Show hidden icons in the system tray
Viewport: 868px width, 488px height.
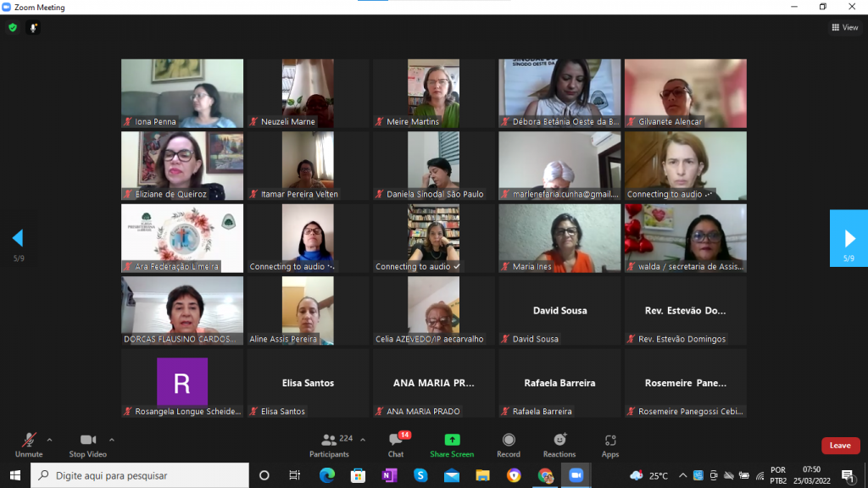click(x=682, y=475)
